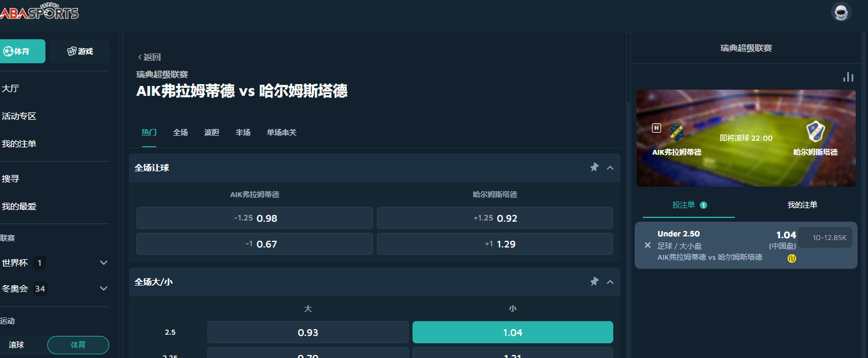Click the user avatar icon
Image resolution: width=868 pixels, height=358 pixels.
(841, 12)
